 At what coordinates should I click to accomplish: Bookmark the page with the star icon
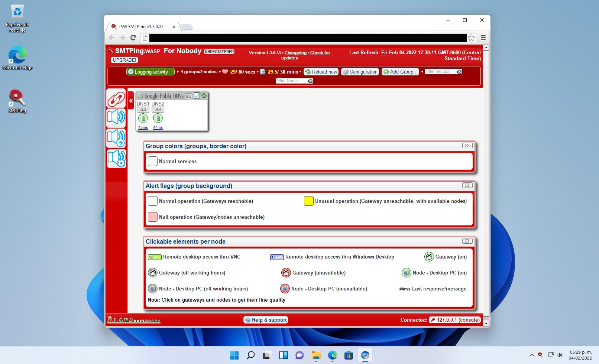click(471, 38)
